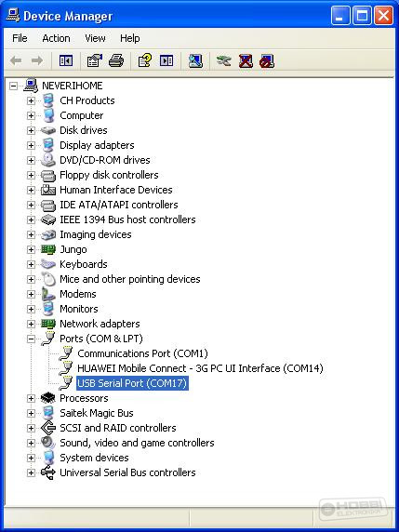Select Communications Port (COM1)

[142, 353]
